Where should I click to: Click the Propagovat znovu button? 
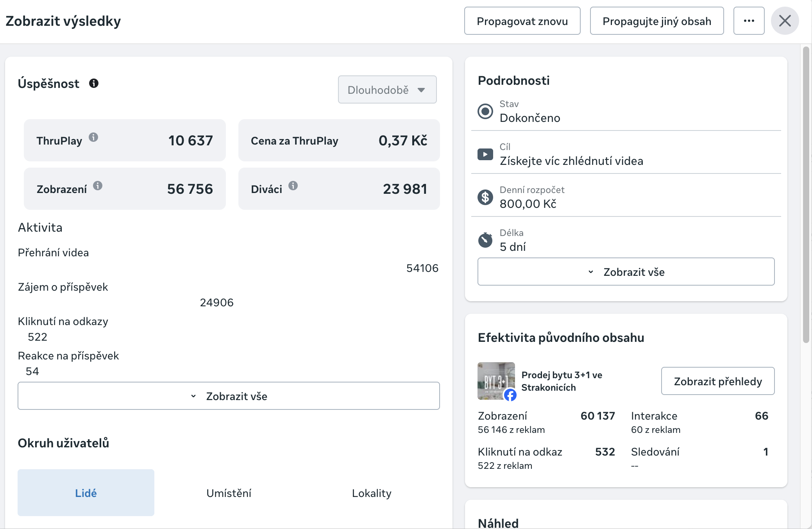click(x=522, y=21)
